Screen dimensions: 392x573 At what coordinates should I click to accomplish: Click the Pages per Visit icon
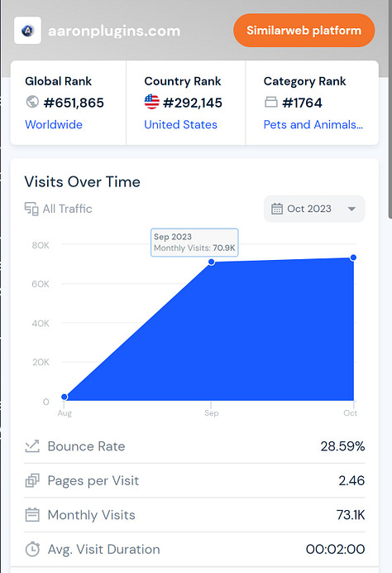coord(32,480)
